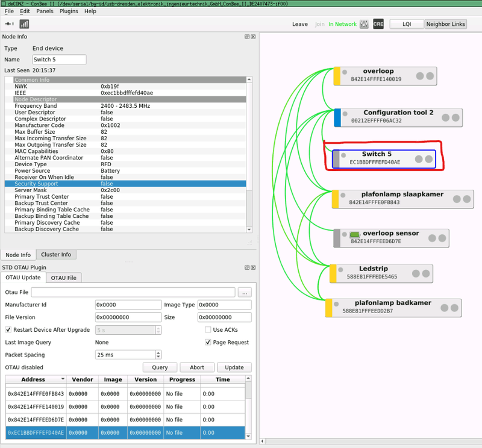Click the plug connection icon in toolbar
482x448 pixels.
(x=10, y=24)
